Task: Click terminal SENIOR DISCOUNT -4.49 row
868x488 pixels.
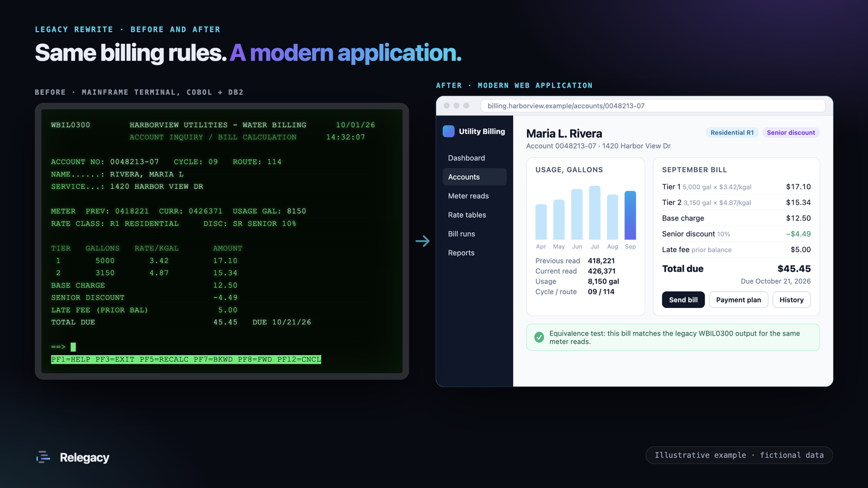Action: (144, 298)
